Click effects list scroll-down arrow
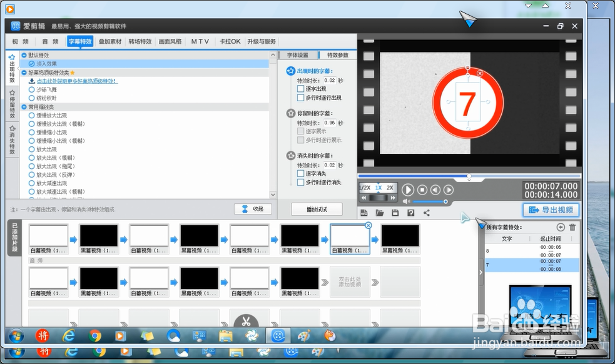 click(273, 195)
